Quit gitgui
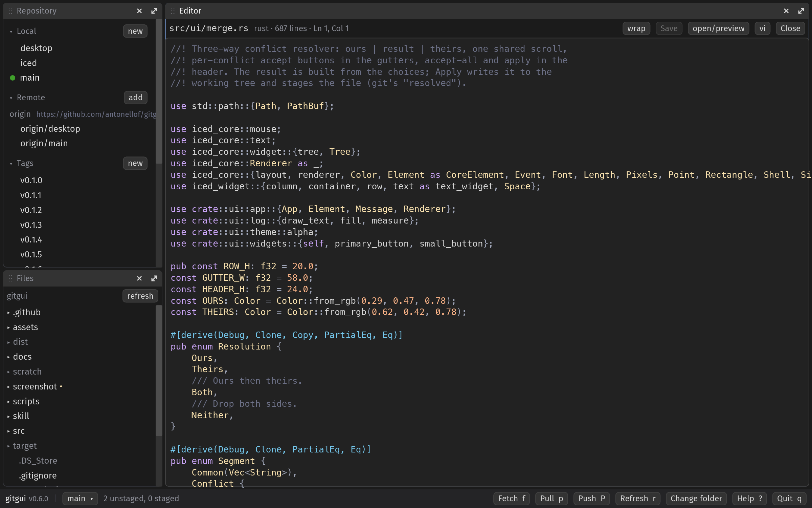 pos(789,499)
